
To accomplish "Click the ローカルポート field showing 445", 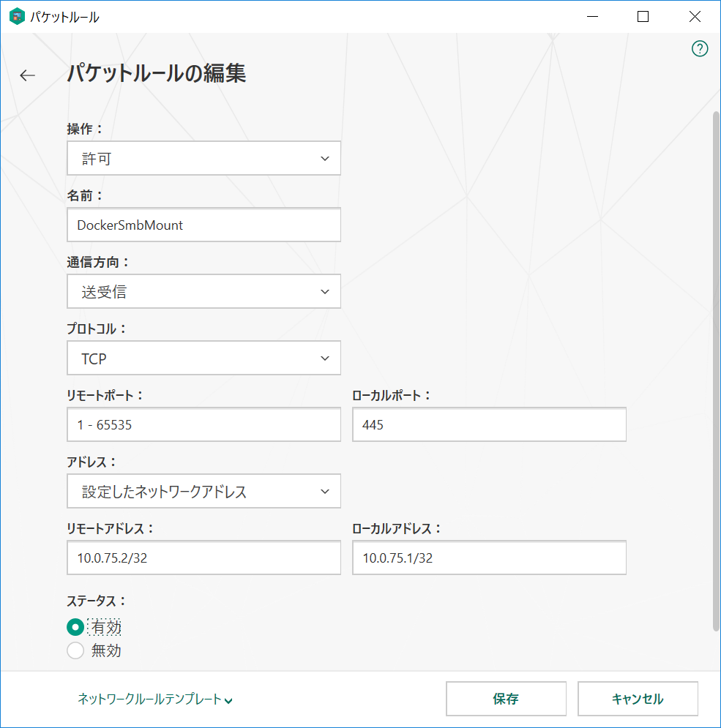I will point(489,424).
